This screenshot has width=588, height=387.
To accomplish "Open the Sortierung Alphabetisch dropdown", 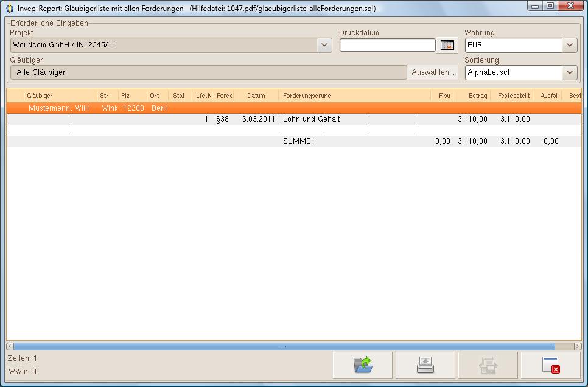I will (569, 72).
